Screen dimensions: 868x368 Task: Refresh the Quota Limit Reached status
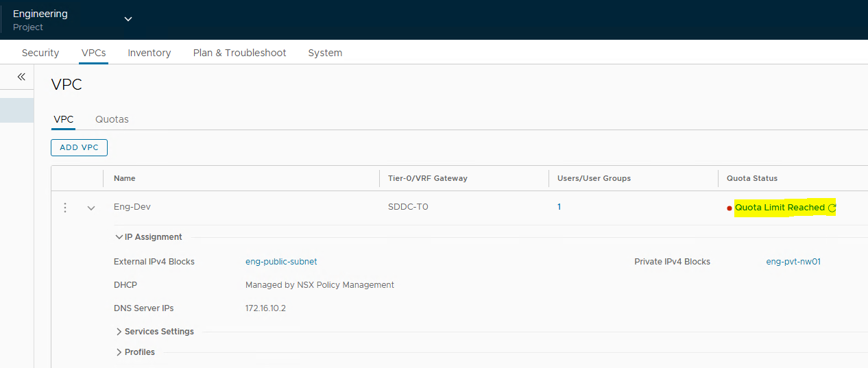pos(832,208)
